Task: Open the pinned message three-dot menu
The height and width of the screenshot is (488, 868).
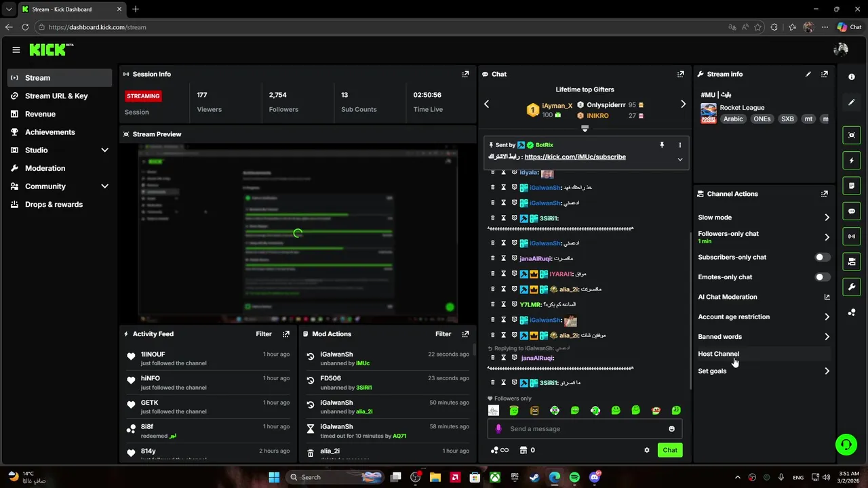Action: point(679,145)
